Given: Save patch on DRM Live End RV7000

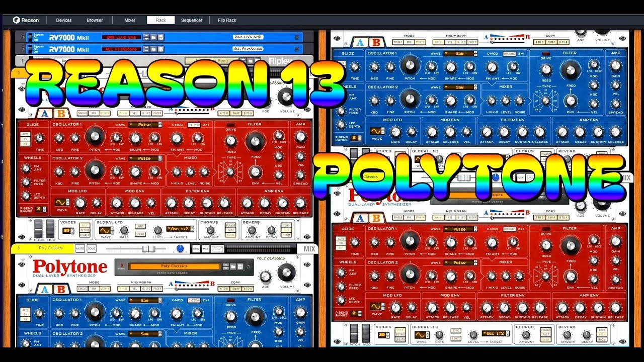Looking at the screenshot, I should coord(160,37).
